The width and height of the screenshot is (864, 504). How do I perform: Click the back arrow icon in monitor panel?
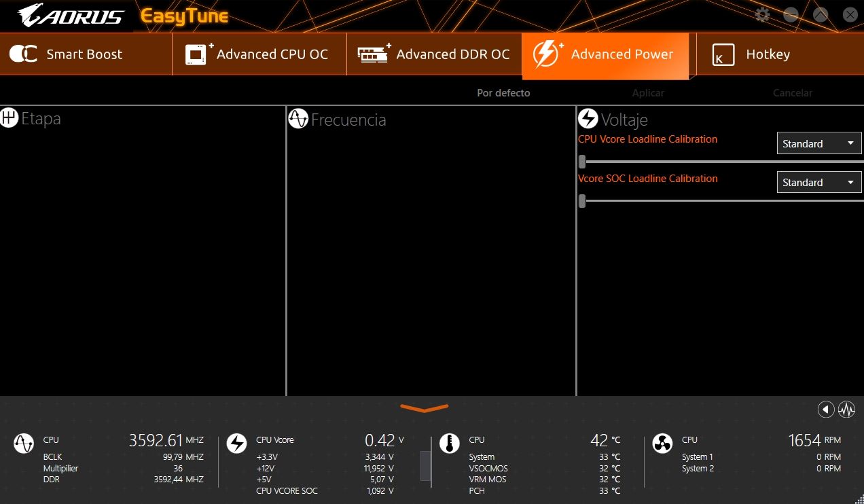point(826,409)
